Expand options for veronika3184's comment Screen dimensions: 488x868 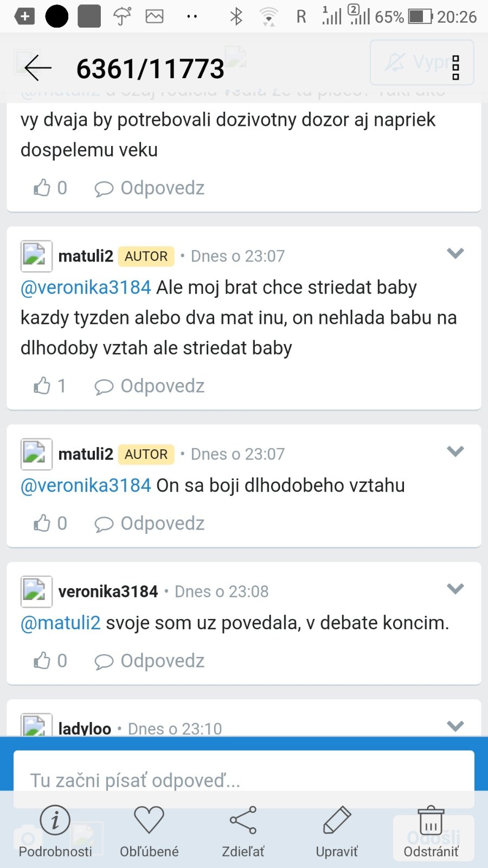[x=455, y=589]
